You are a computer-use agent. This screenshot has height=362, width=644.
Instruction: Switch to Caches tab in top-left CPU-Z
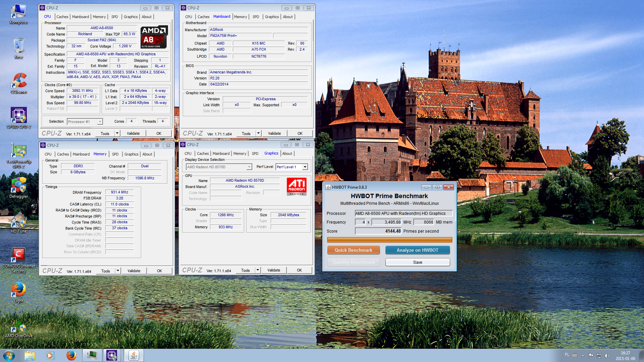pos(62,17)
